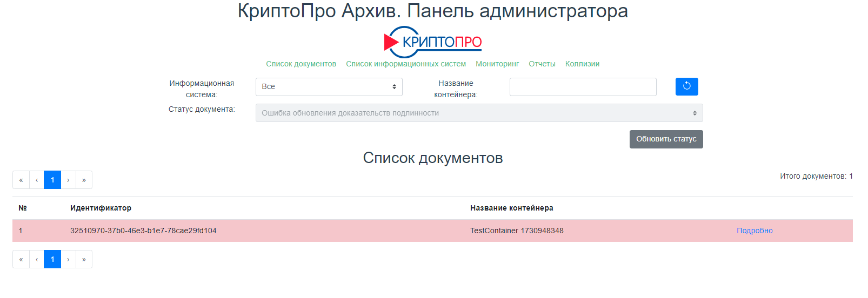868x298 pixels.
Task: Click the Название контейнера column header
Action: [x=512, y=208]
